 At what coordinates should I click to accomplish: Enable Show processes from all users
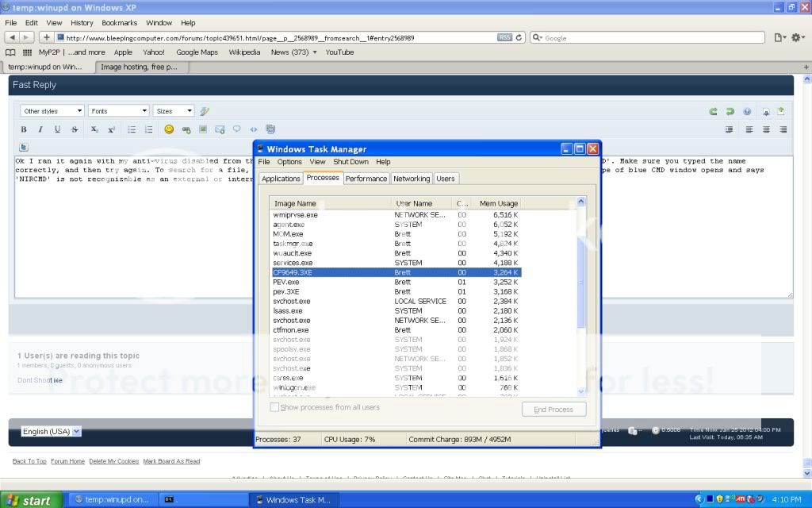pos(275,407)
